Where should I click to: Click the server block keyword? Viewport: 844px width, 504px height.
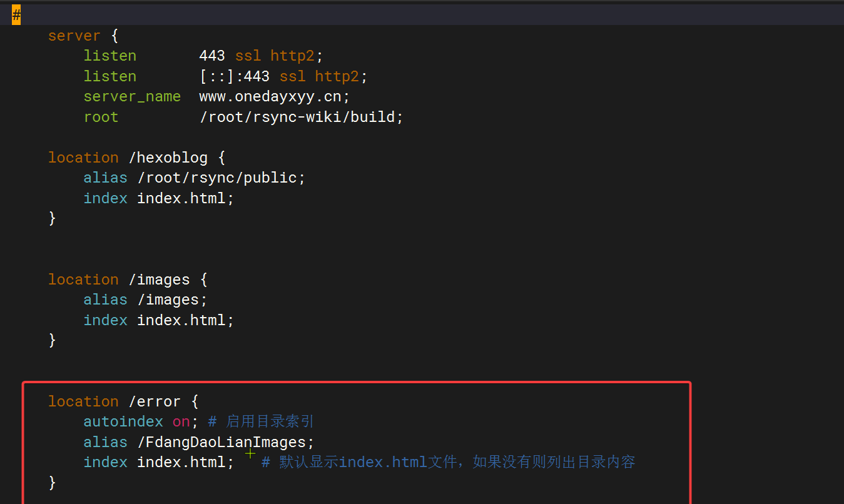pos(74,36)
